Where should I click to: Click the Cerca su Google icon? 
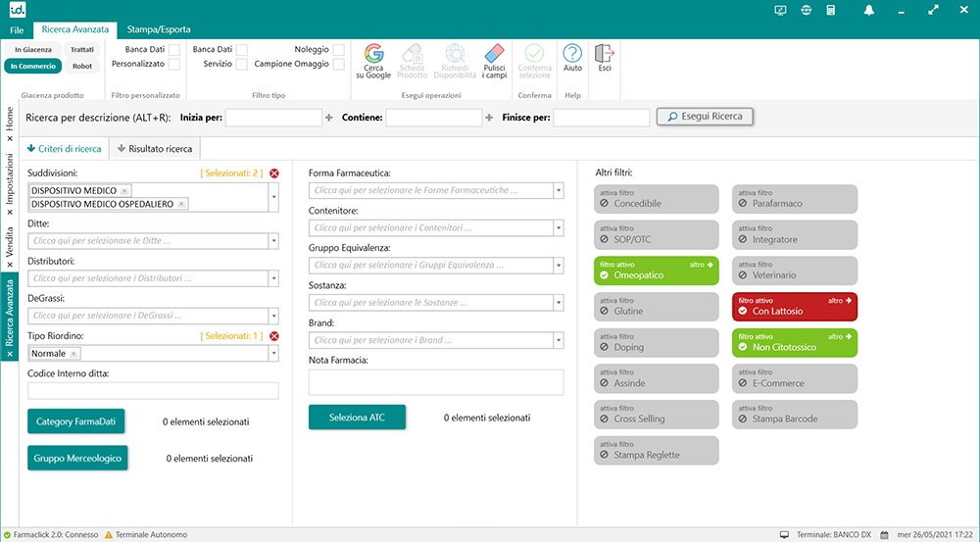(x=372, y=54)
